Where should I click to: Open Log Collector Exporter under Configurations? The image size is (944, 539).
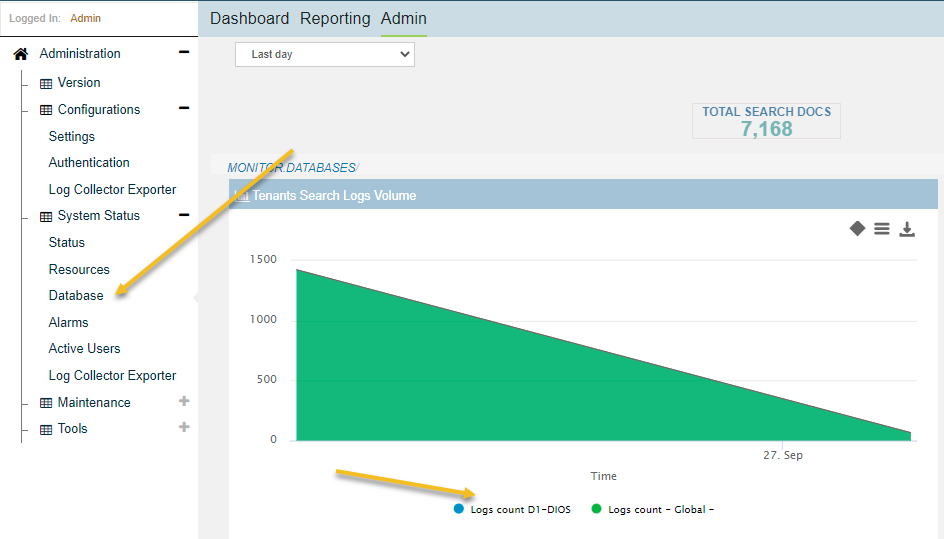113,190
